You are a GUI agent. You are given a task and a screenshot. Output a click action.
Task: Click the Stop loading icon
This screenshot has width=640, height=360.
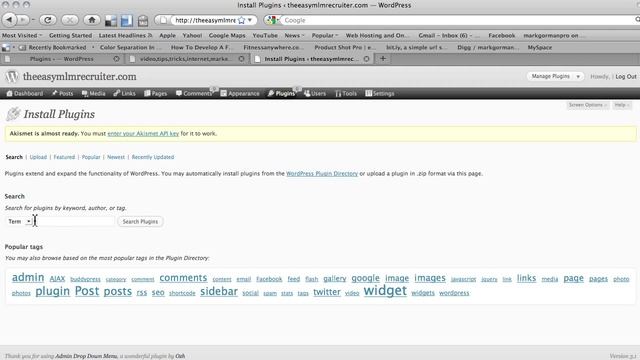point(70,20)
